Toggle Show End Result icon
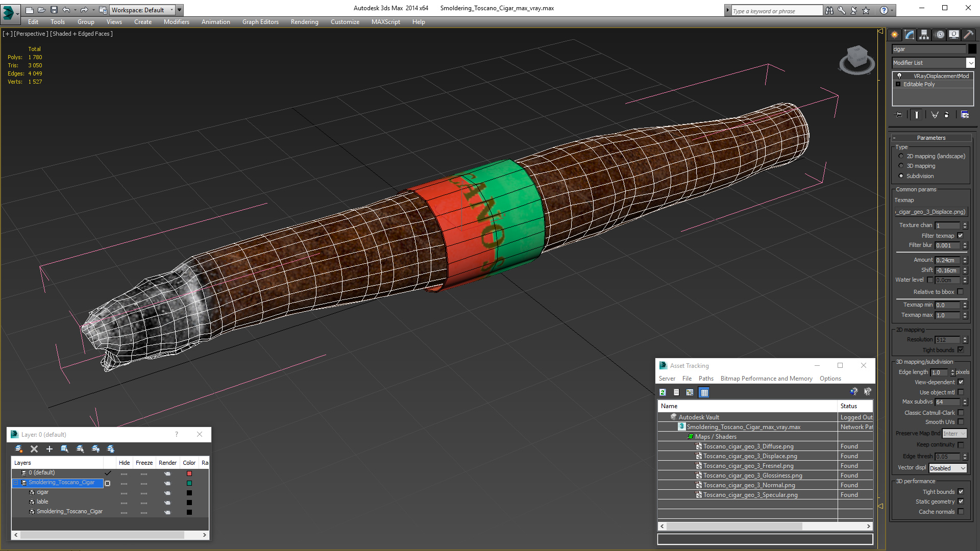Screen dimensions: 980x551 tap(917, 115)
